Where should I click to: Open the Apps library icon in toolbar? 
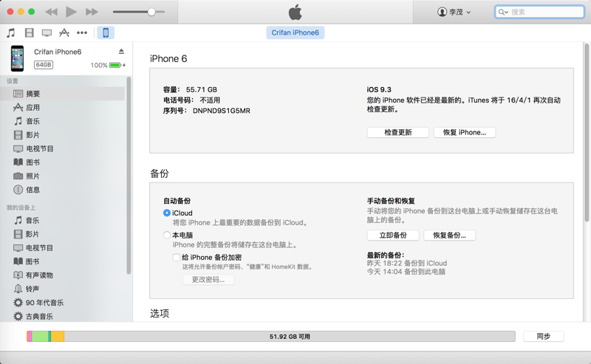tap(64, 32)
